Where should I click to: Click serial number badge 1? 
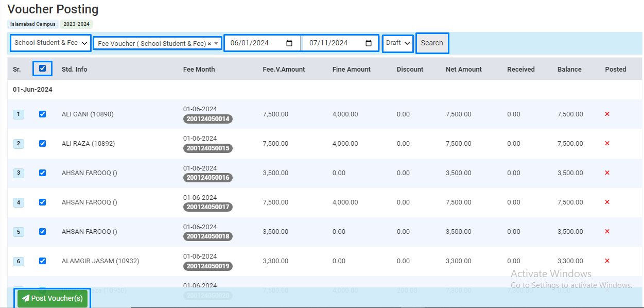pos(19,114)
